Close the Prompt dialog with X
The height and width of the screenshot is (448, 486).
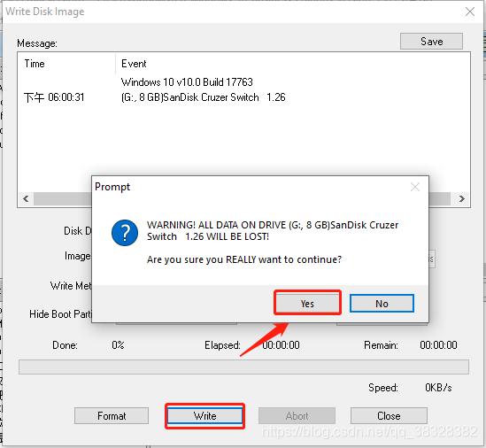click(414, 187)
